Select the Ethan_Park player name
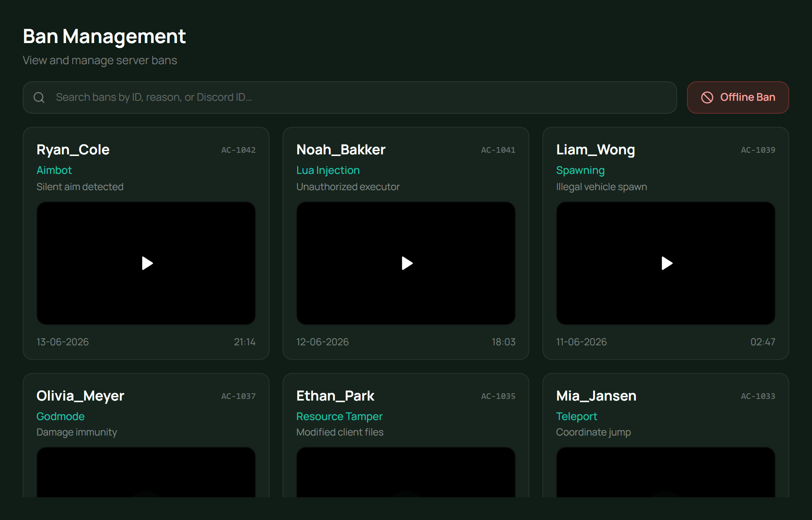Image resolution: width=812 pixels, height=520 pixels. [335, 396]
